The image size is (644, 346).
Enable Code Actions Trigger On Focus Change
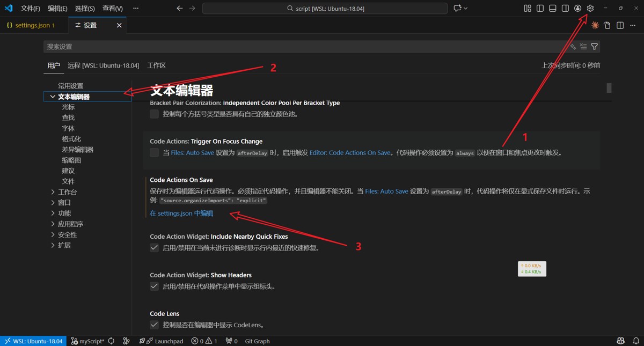click(x=155, y=152)
